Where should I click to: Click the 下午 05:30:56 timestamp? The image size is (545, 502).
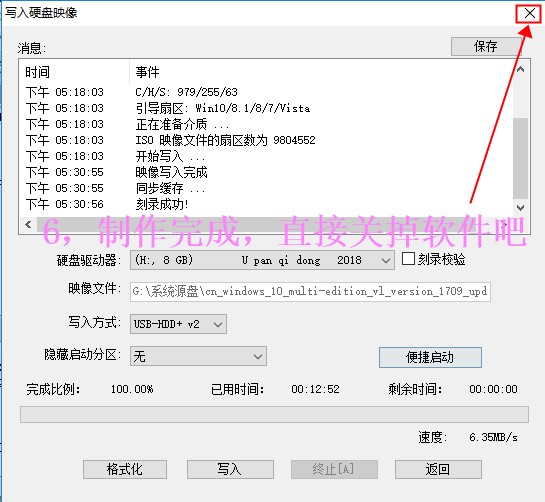tap(65, 204)
